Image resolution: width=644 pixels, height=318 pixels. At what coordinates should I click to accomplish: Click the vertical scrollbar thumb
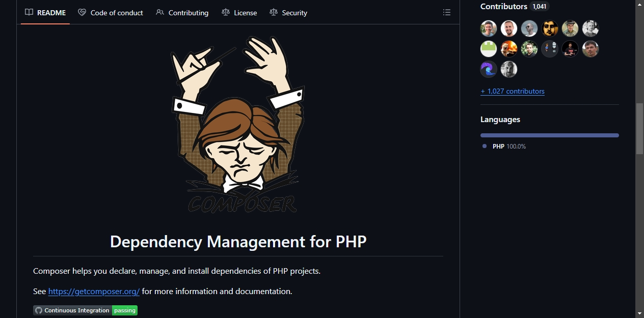[639, 129]
